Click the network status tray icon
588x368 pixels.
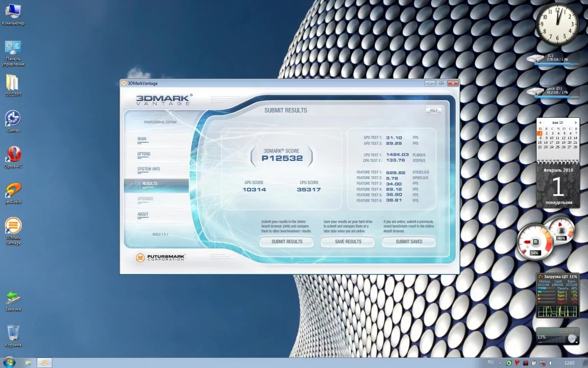coord(542,363)
